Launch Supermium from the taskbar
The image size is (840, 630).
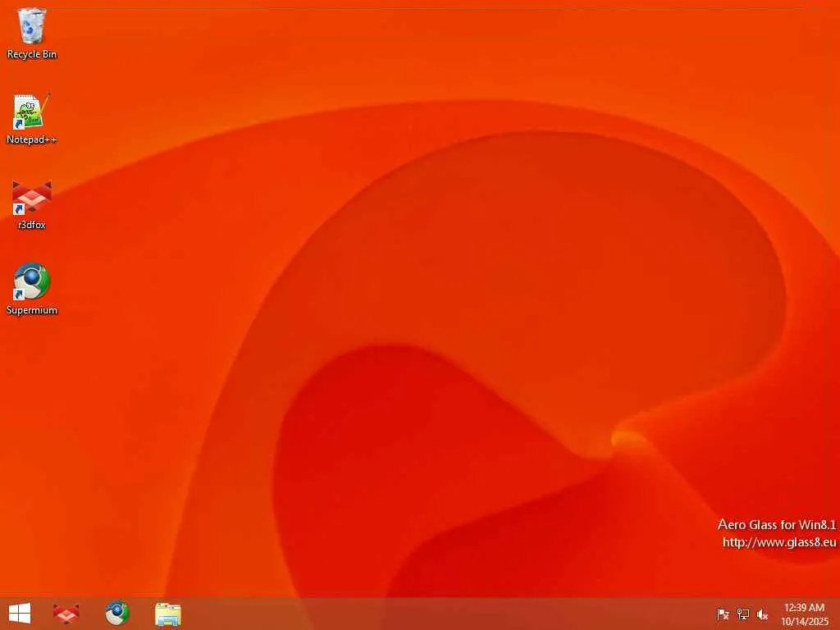116,614
